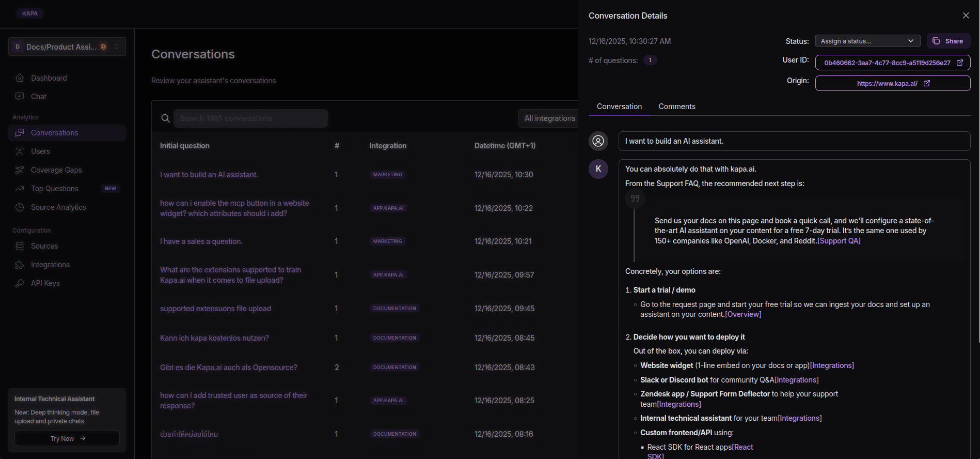The height and width of the screenshot is (459, 980).
Task: Click the User ID value field
Action: [893, 63]
